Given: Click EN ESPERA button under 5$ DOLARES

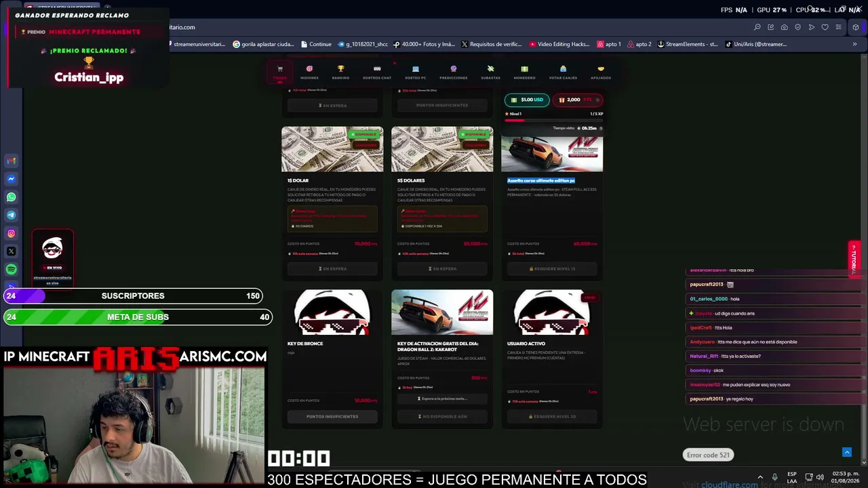Looking at the screenshot, I should tap(442, 268).
